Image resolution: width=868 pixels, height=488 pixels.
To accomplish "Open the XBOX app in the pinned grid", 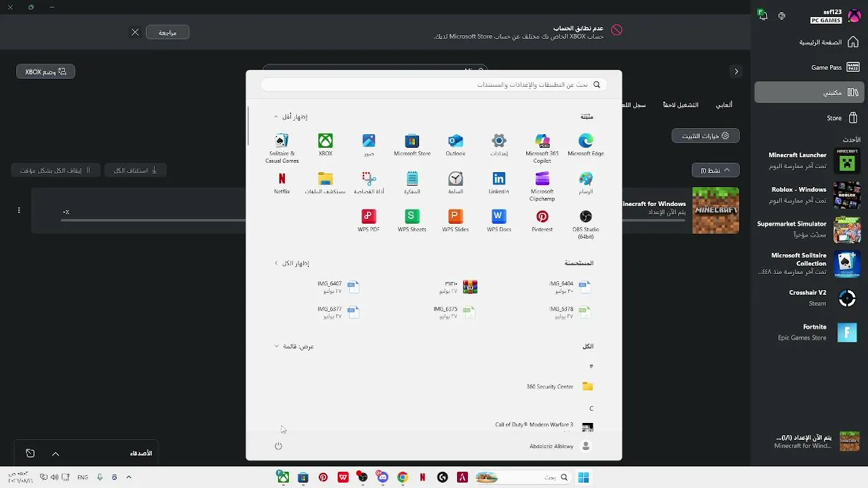I will (x=325, y=145).
